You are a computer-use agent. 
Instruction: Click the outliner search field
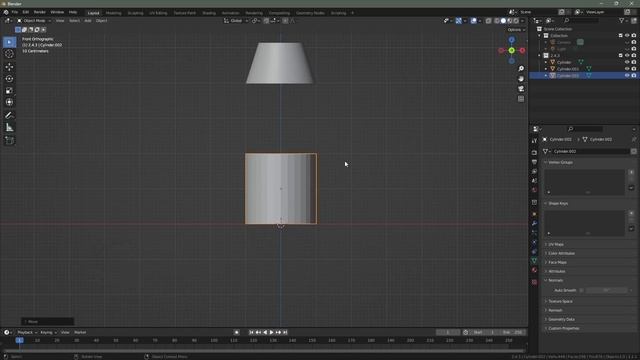click(x=581, y=20)
